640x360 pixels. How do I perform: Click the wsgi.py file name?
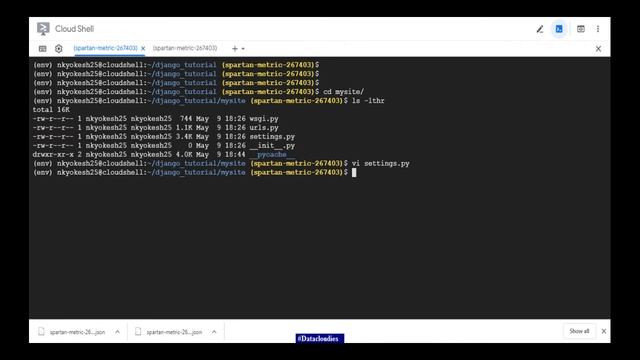tap(264, 119)
